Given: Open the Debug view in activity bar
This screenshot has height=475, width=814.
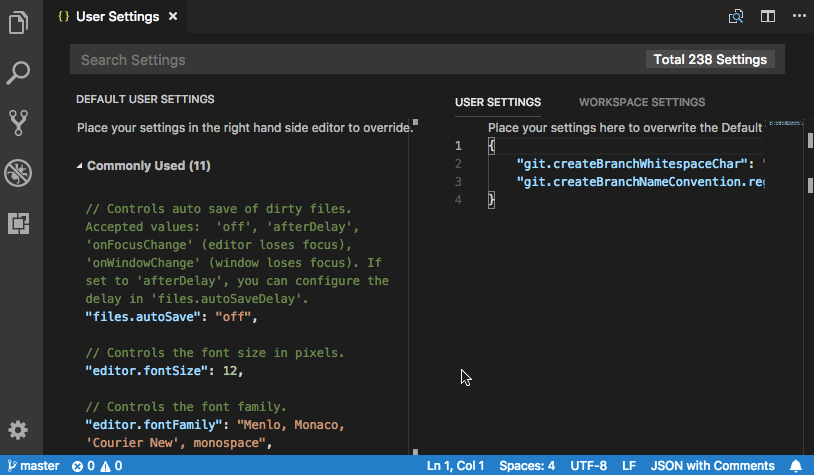Looking at the screenshot, I should 18,173.
